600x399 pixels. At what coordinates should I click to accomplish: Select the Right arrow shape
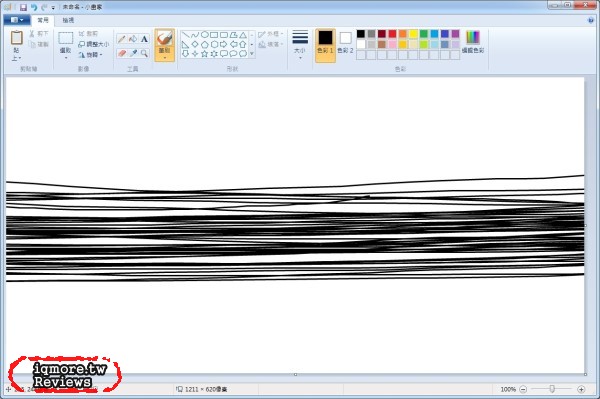[224, 44]
